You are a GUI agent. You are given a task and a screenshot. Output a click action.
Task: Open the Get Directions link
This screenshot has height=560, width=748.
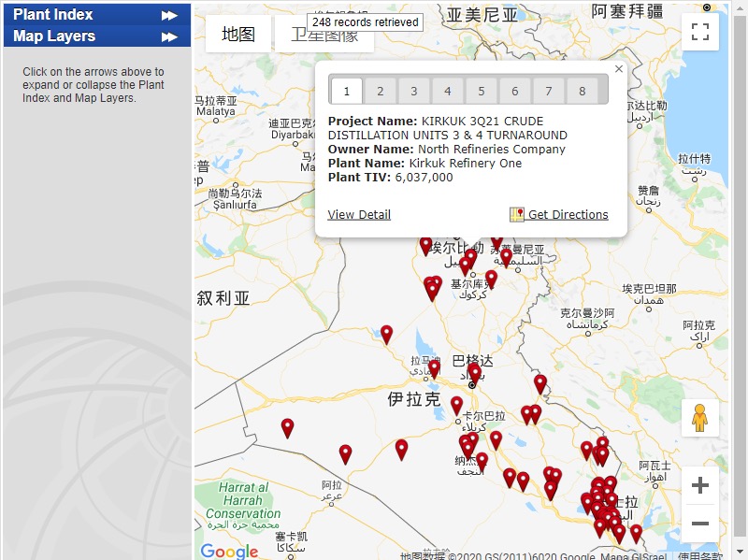568,215
